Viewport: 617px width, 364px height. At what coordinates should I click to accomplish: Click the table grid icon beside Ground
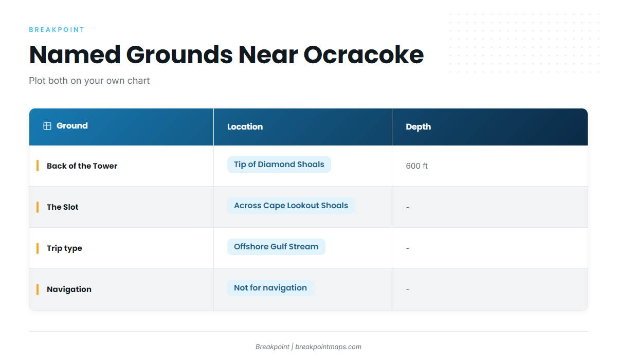(47, 126)
